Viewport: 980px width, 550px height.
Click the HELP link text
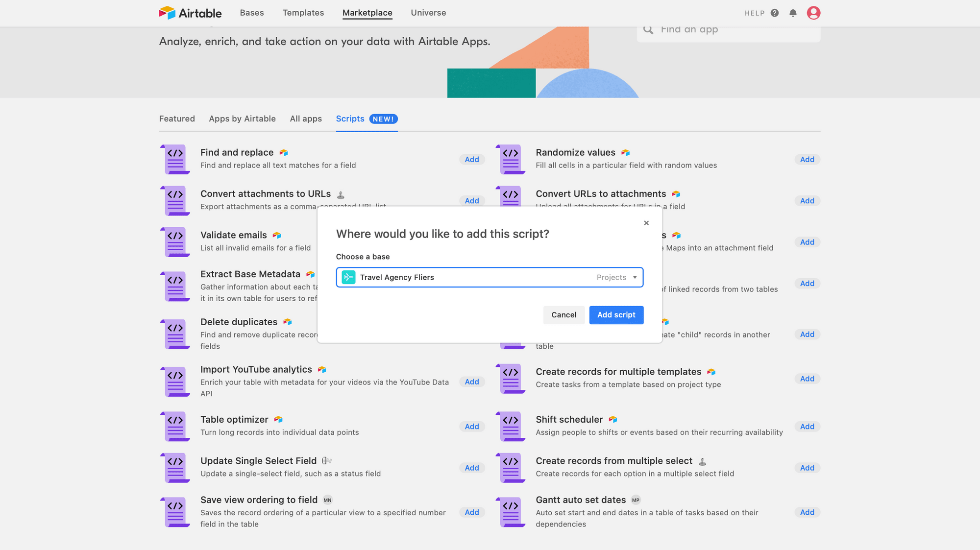[754, 13]
